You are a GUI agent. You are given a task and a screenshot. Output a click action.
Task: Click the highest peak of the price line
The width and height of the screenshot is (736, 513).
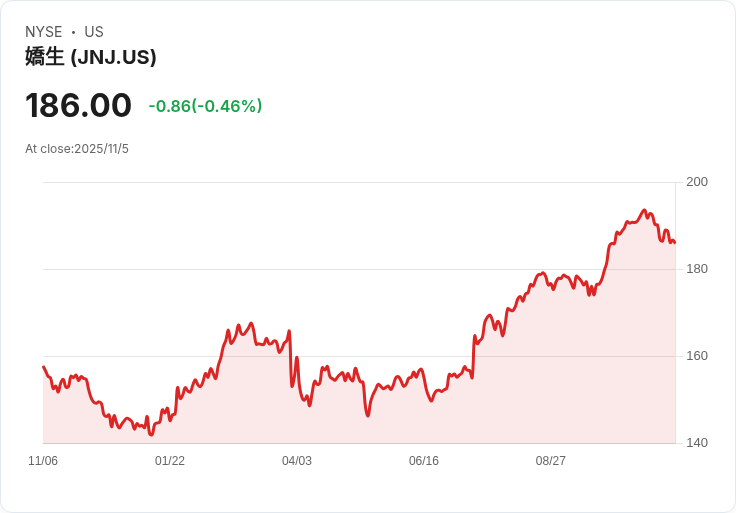tap(644, 210)
